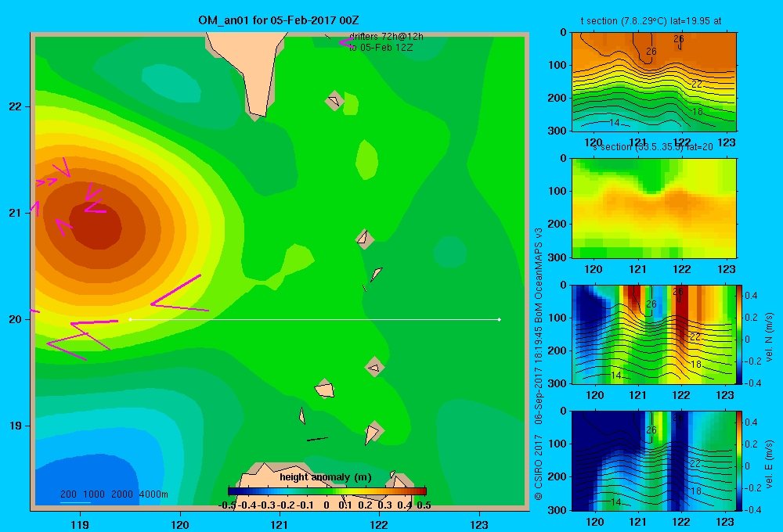Click the small teal low patch near 20.6N 122.7E
The width and height of the screenshot is (783, 532).
(x=449, y=252)
